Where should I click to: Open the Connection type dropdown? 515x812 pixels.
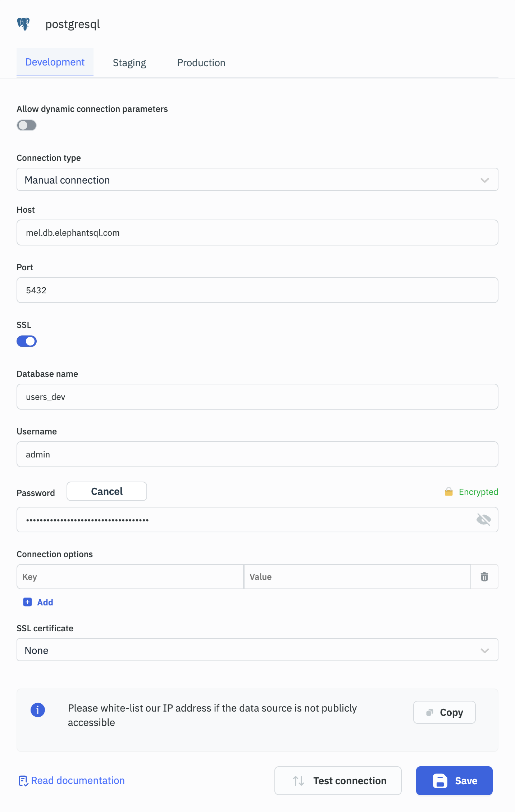257,179
